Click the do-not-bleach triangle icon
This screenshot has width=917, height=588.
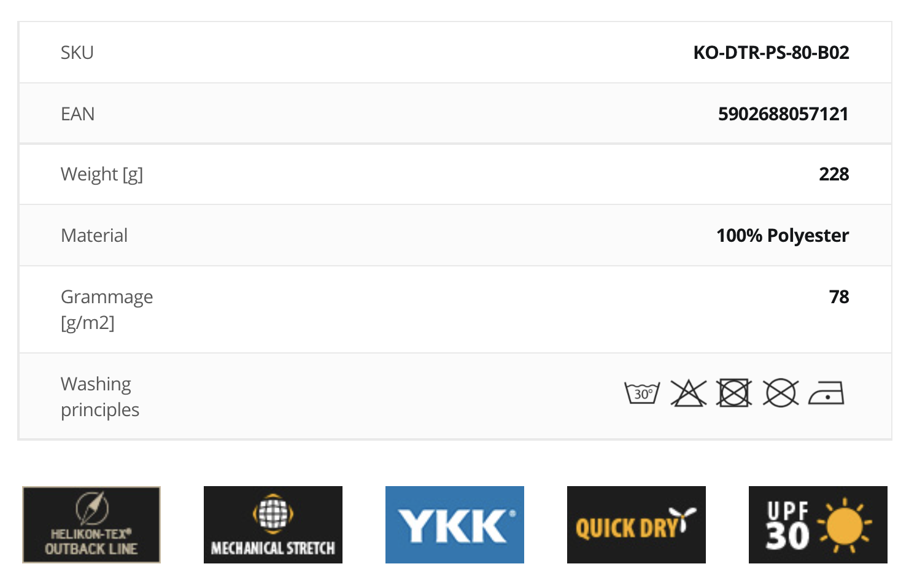pyautogui.click(x=688, y=393)
